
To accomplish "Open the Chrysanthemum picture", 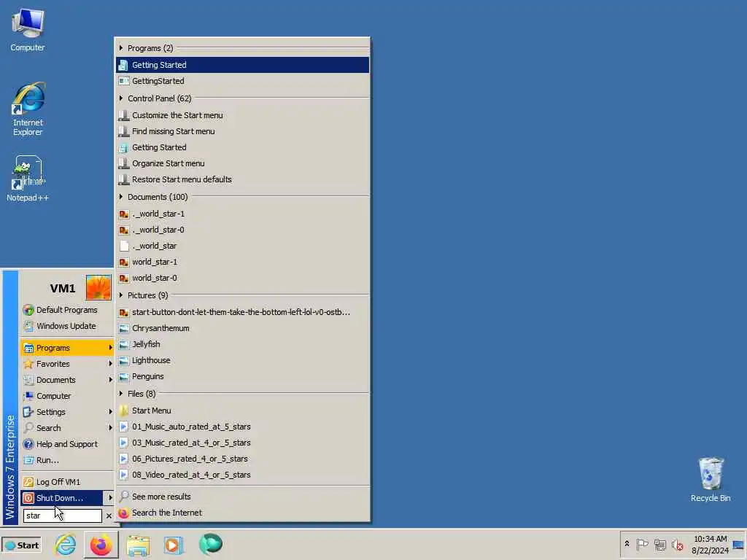I will tap(242, 329).
